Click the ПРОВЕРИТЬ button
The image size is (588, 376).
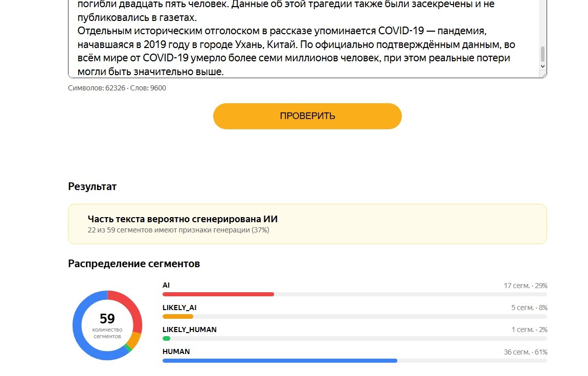[307, 116]
